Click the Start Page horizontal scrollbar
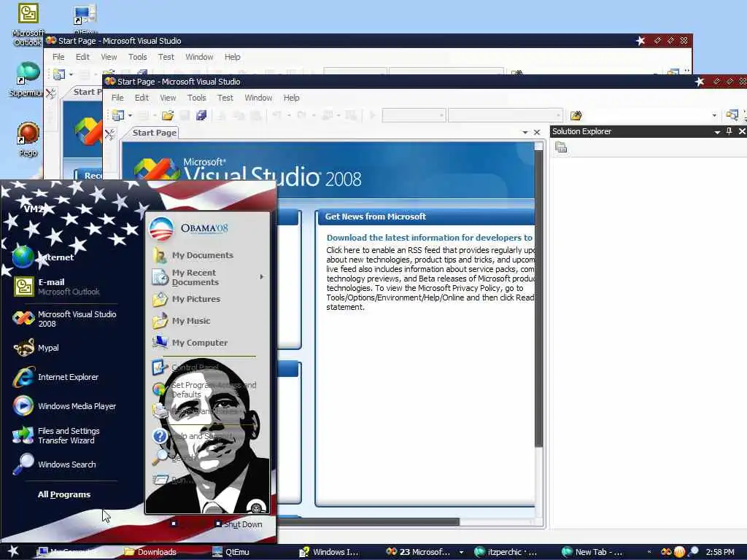 pos(368,522)
